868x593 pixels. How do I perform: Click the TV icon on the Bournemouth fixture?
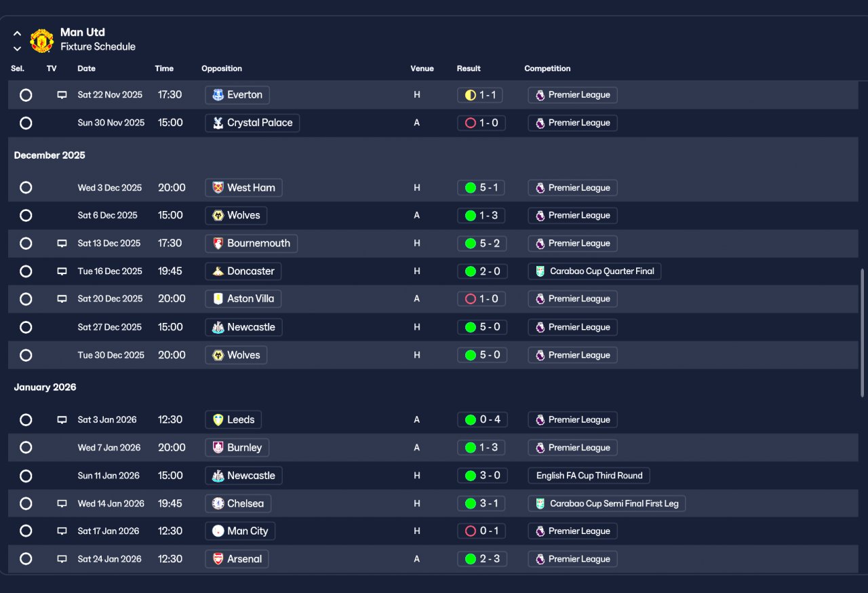pos(62,244)
